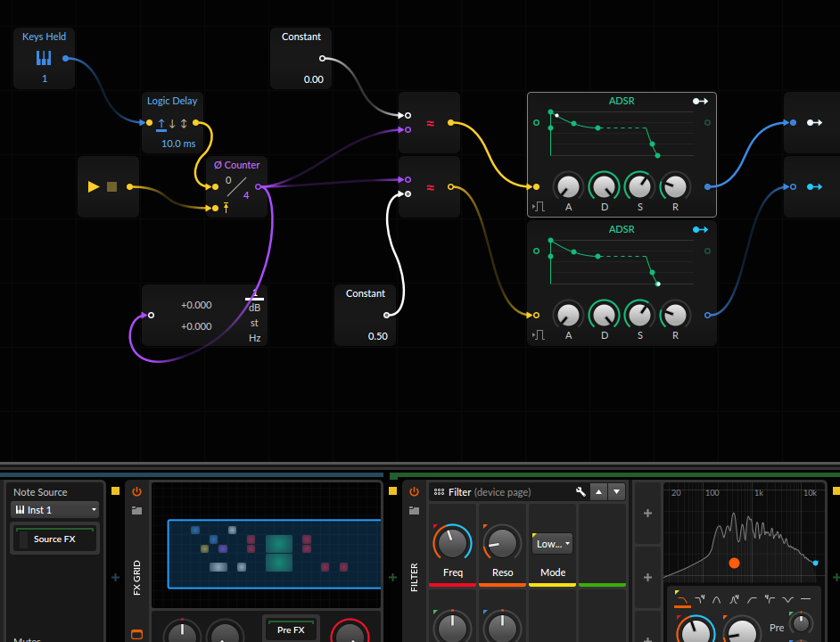Select the notch filter shape icon
840x642 pixels.
pos(787,600)
